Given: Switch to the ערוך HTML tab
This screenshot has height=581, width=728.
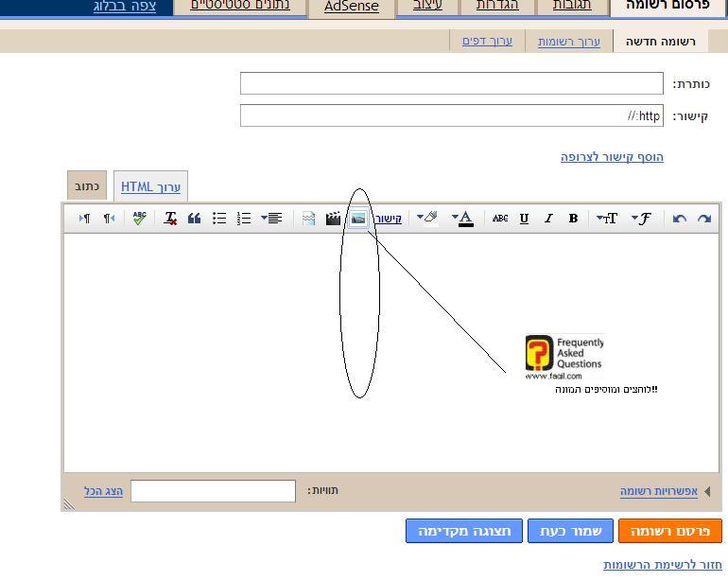Looking at the screenshot, I should [150, 186].
